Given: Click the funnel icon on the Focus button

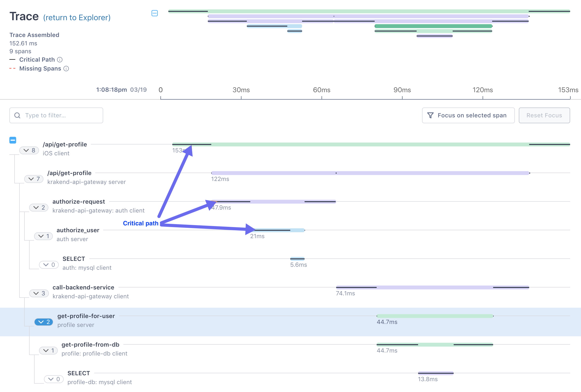Looking at the screenshot, I should click(x=430, y=115).
